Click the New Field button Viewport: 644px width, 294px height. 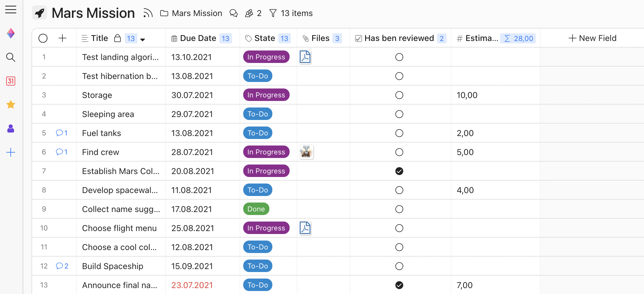click(593, 38)
